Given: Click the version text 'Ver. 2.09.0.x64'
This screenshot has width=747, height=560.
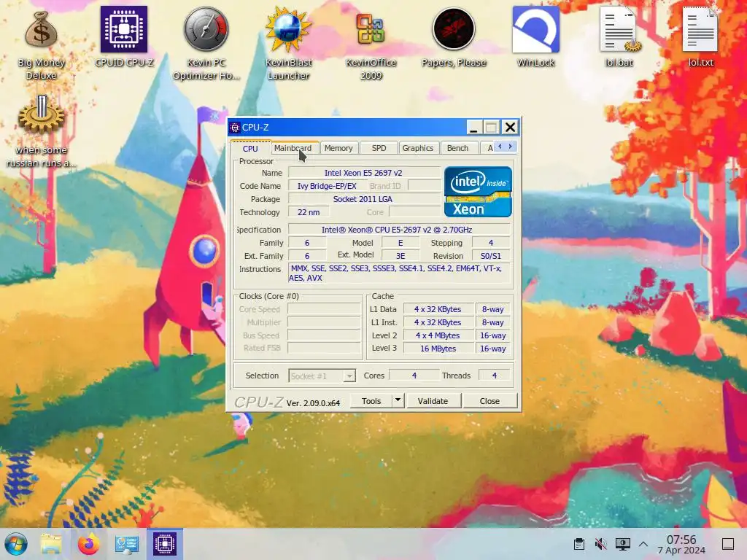Looking at the screenshot, I should point(314,402).
